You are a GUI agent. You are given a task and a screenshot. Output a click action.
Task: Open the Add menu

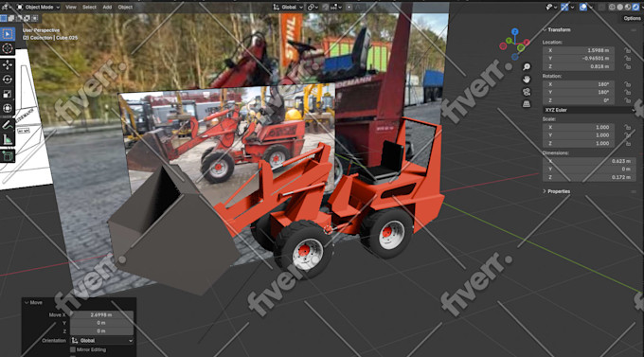107,7
